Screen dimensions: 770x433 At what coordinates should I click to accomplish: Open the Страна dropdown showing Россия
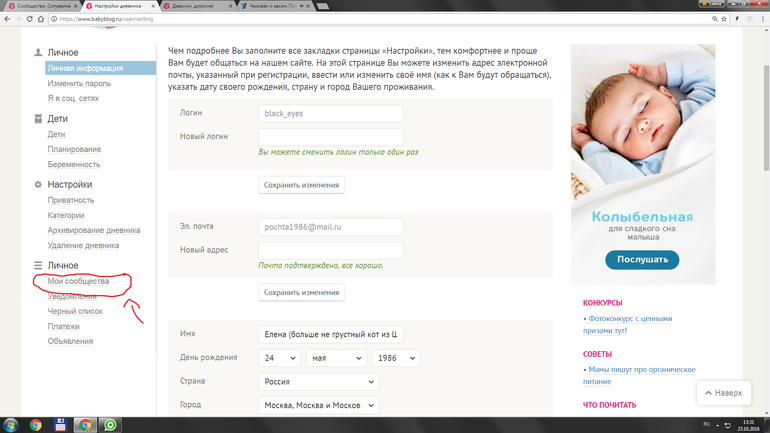(x=318, y=382)
